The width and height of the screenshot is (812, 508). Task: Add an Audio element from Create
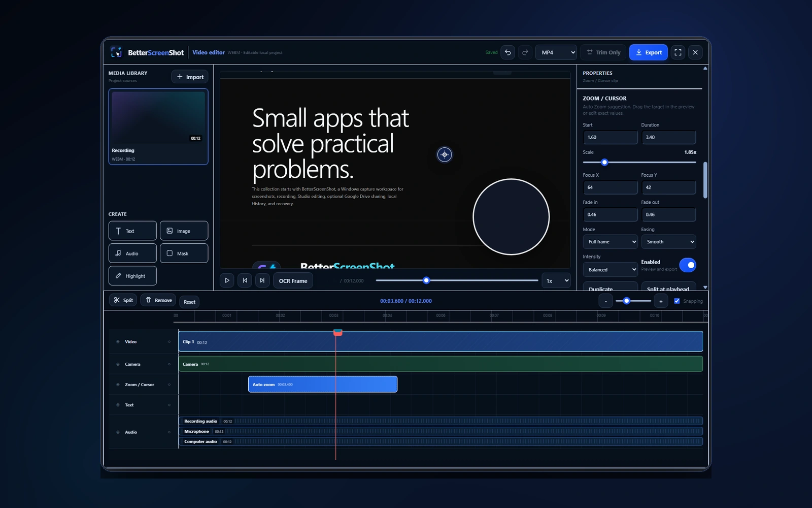(x=132, y=253)
